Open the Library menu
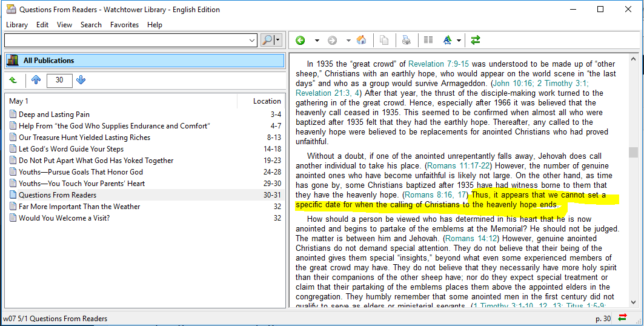The width and height of the screenshot is (644, 326). (17, 25)
